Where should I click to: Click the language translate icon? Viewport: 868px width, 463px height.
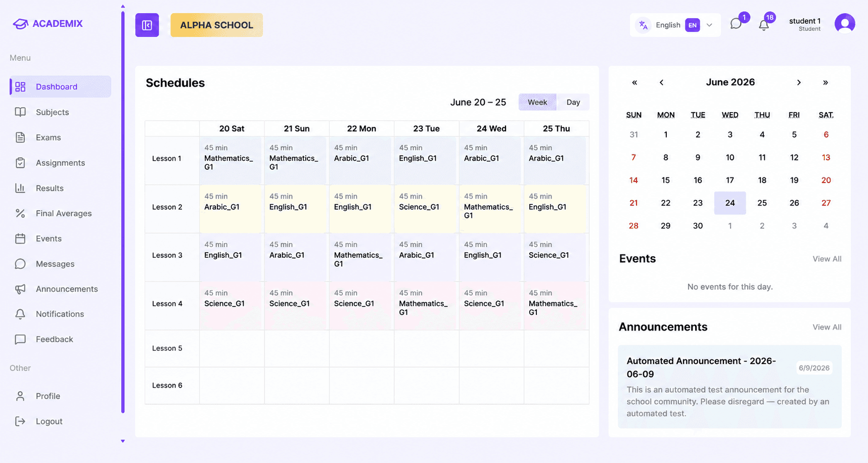click(x=643, y=25)
